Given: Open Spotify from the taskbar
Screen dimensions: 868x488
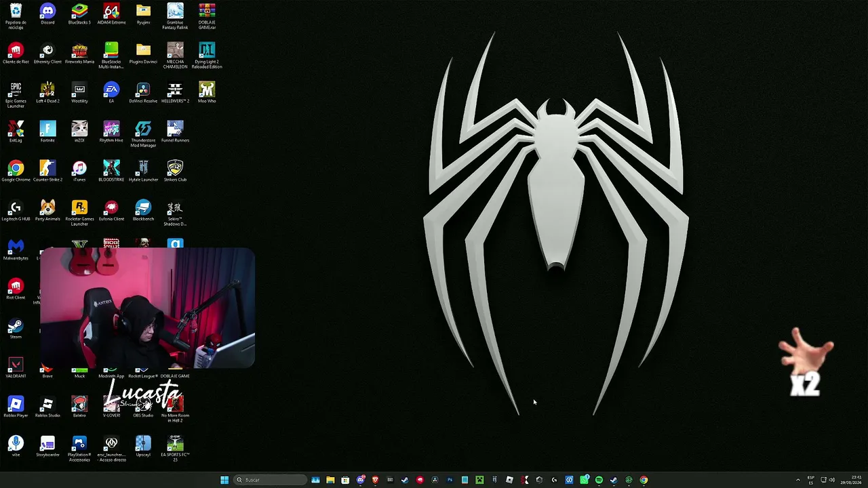Looking at the screenshot, I should (599, 480).
